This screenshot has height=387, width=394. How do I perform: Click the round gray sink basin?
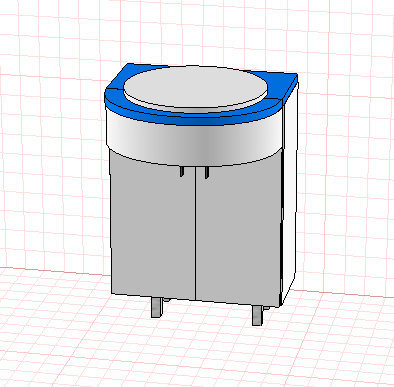pyautogui.click(x=196, y=88)
